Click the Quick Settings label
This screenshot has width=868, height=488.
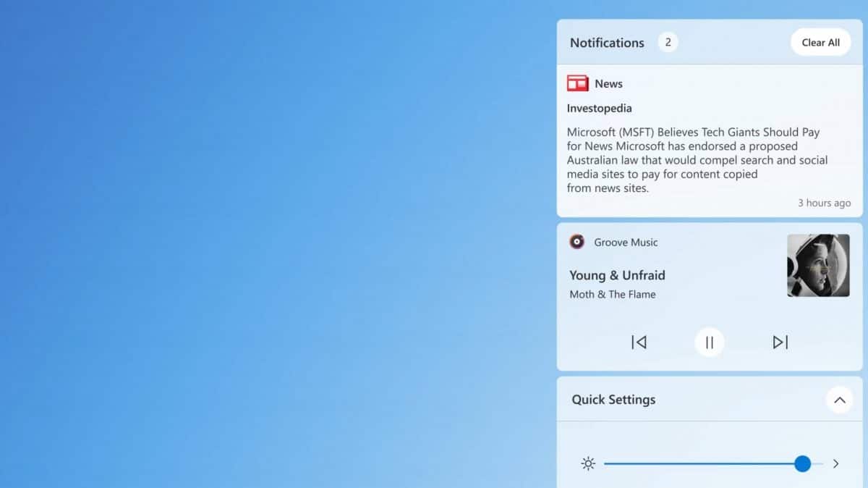613,399
